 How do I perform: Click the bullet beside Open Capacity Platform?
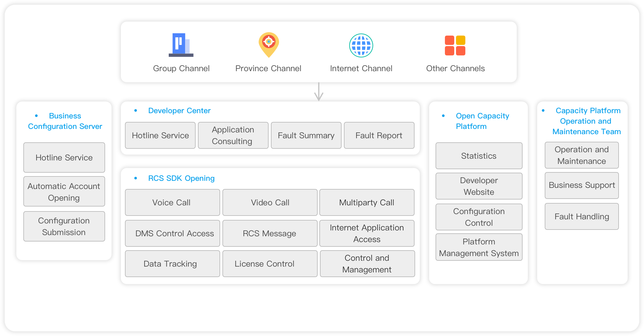[x=443, y=116]
